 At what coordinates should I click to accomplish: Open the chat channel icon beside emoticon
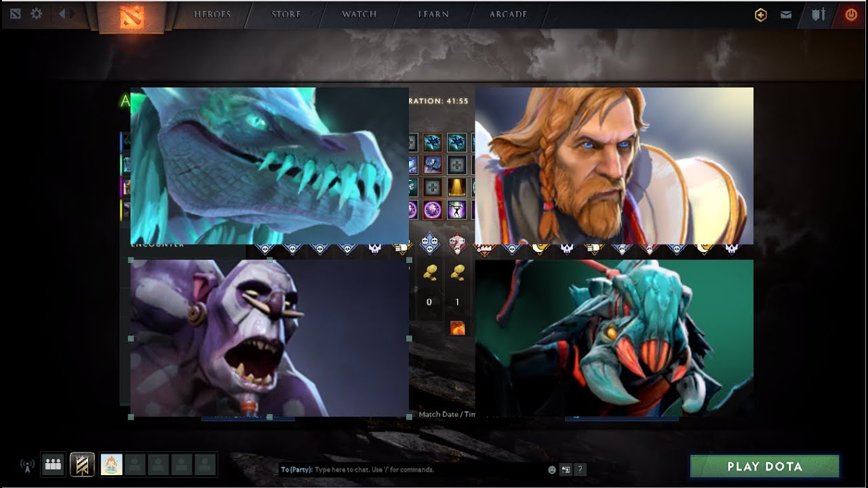(x=566, y=469)
